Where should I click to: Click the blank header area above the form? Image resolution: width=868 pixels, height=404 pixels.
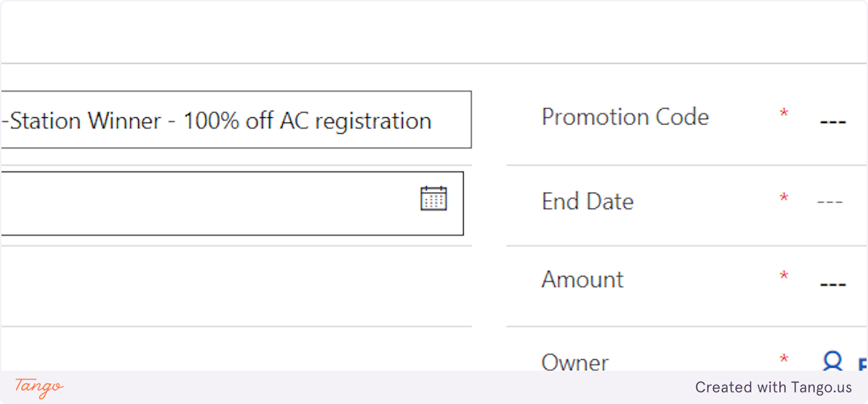[434, 33]
